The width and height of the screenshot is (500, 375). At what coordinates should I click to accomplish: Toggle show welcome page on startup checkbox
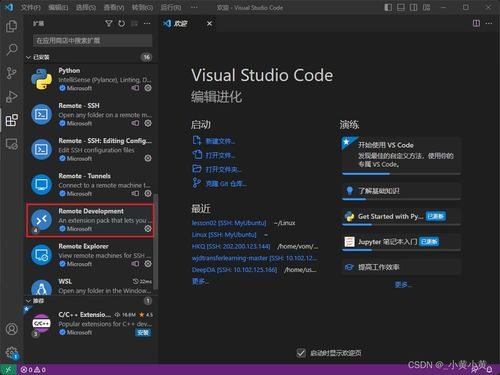pos(301,353)
